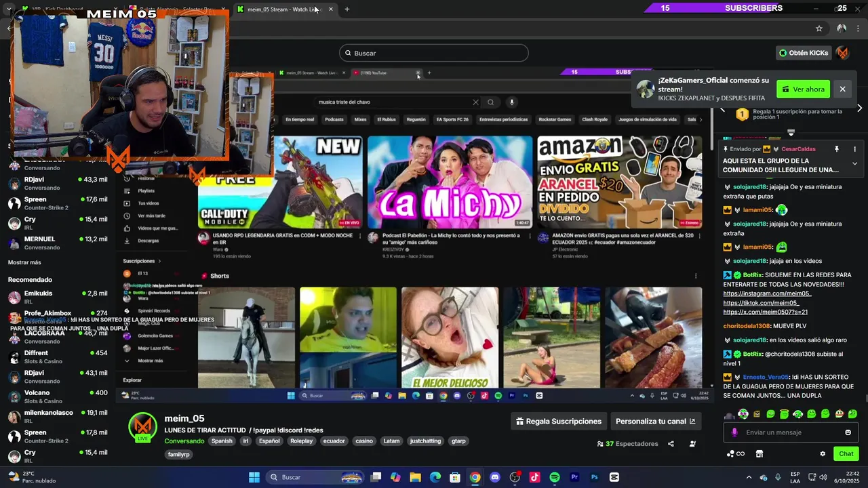Open OBS Studio from taskbar
Screen dimensions: 868x488
pos(515,477)
